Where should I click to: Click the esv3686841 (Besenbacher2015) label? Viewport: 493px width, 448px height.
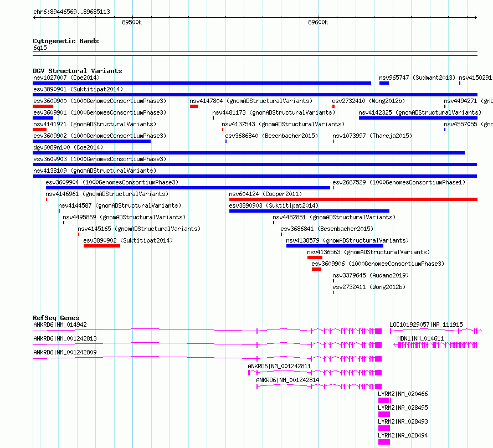(x=327, y=229)
